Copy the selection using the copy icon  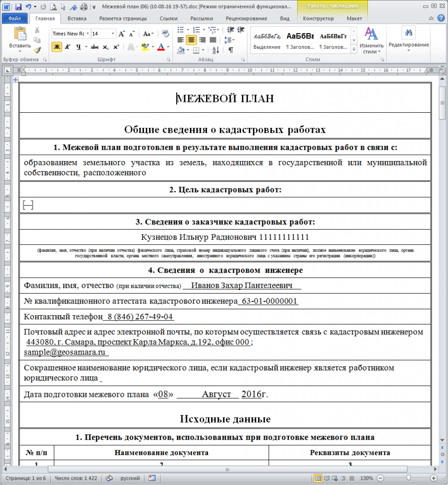point(37,40)
